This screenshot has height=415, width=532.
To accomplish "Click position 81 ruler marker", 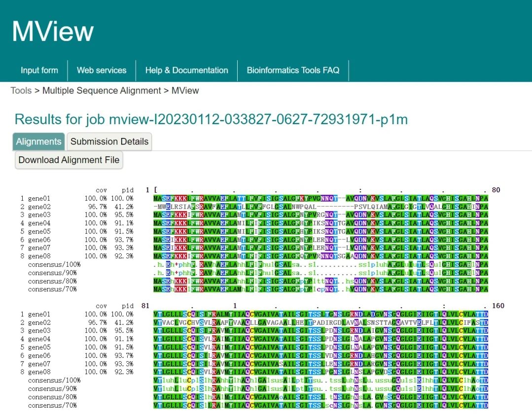I will 145,306.
